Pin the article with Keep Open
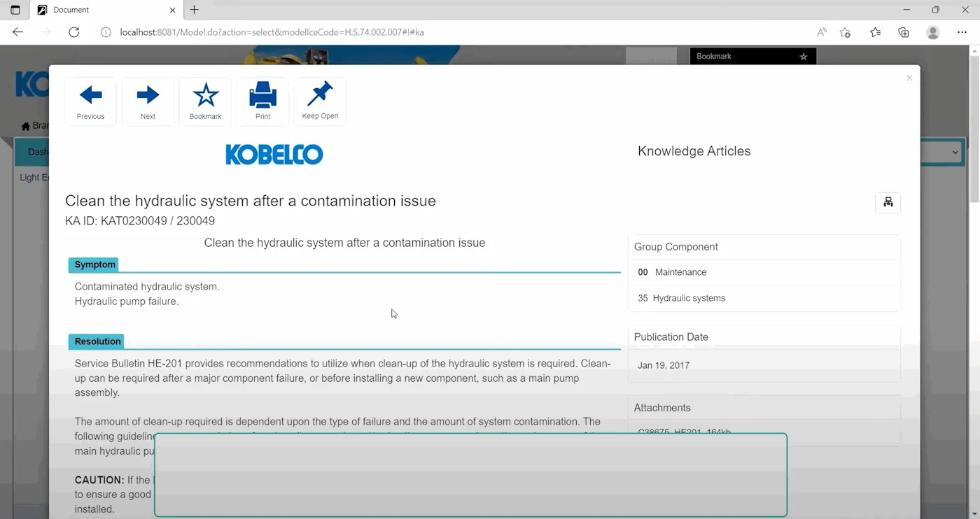 point(320,101)
